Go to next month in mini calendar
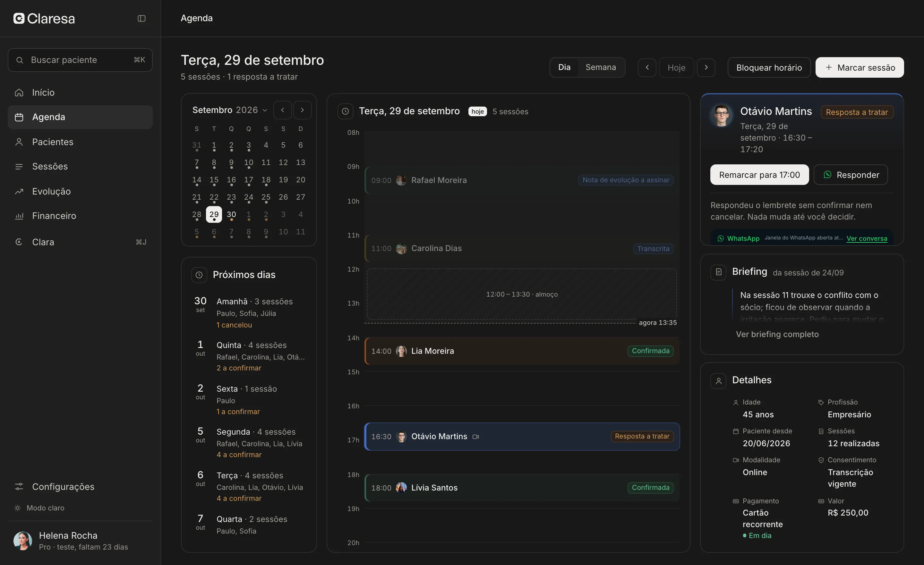This screenshot has height=565, width=924. pos(302,110)
